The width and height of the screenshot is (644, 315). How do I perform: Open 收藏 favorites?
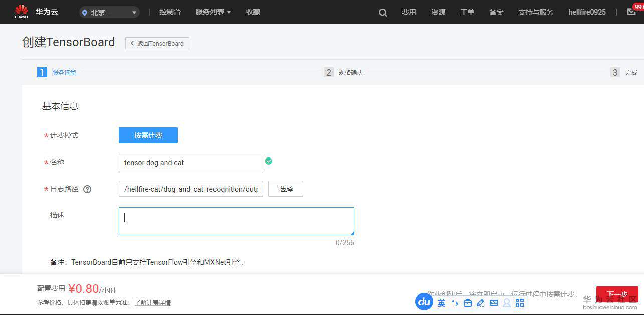253,12
